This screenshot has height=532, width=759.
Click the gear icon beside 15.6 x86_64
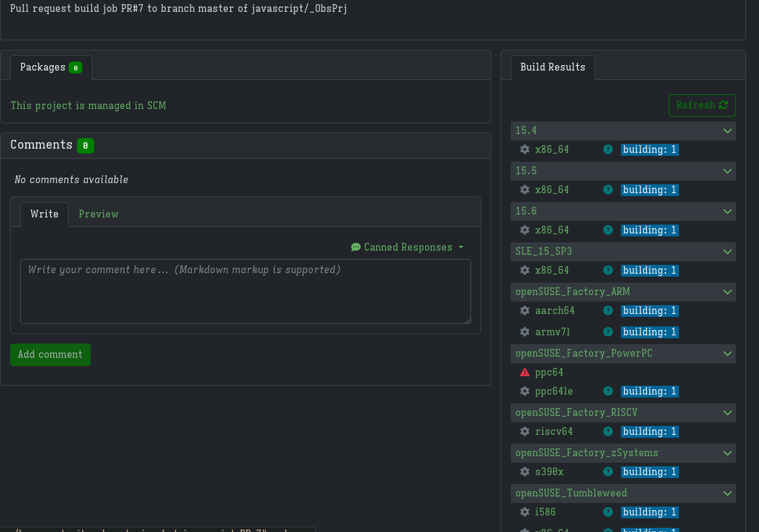tap(524, 230)
